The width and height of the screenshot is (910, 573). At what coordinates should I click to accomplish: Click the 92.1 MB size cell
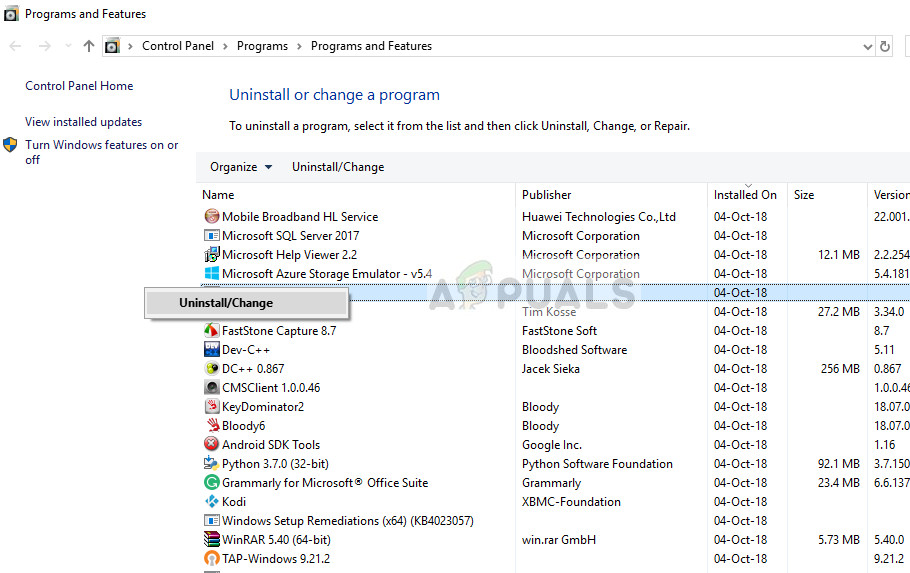pyautogui.click(x=839, y=463)
